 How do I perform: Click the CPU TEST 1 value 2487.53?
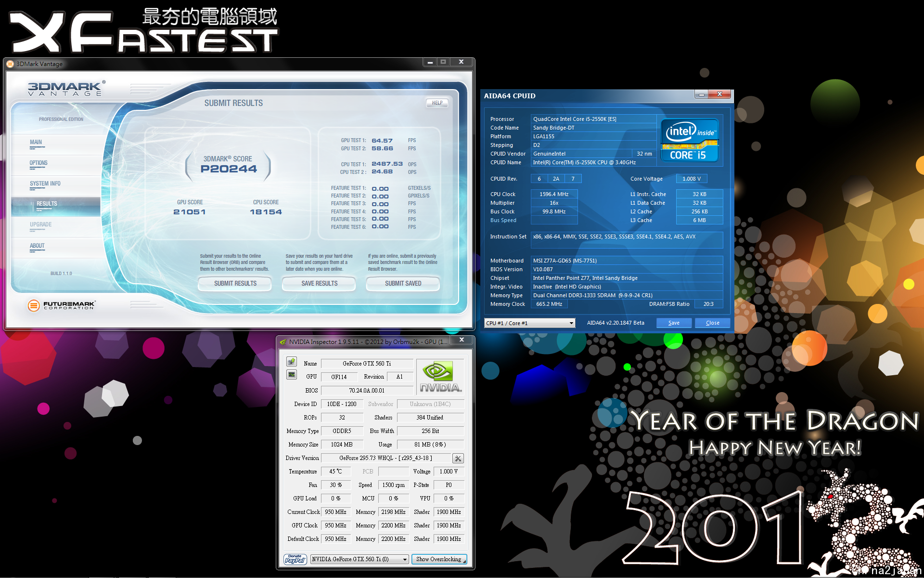[x=387, y=164]
